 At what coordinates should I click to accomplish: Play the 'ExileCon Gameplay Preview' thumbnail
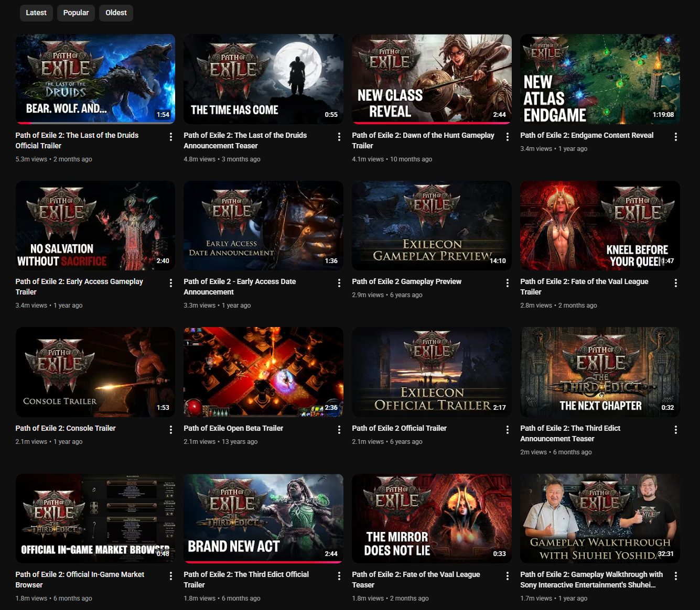point(432,225)
